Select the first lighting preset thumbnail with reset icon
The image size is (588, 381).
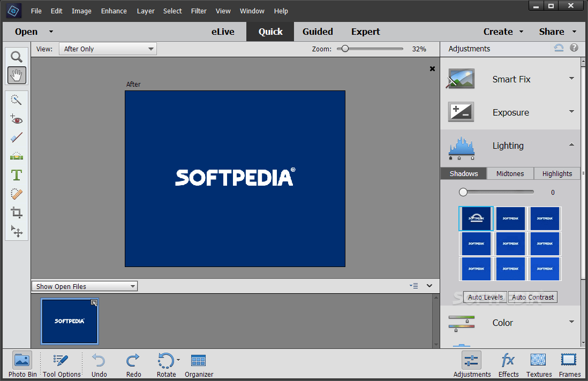coord(476,218)
